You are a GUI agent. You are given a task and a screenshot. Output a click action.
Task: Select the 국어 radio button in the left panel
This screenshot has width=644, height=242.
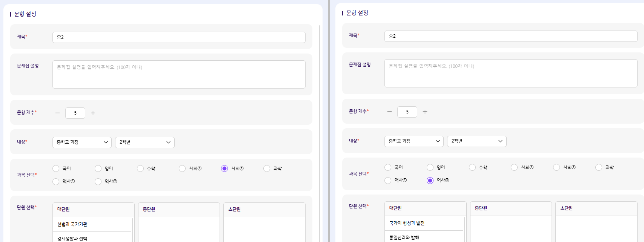(56, 168)
